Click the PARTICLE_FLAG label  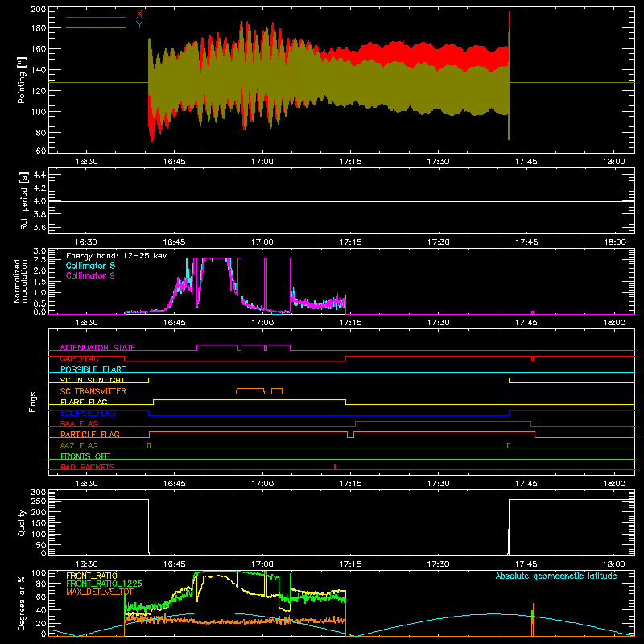[90, 434]
